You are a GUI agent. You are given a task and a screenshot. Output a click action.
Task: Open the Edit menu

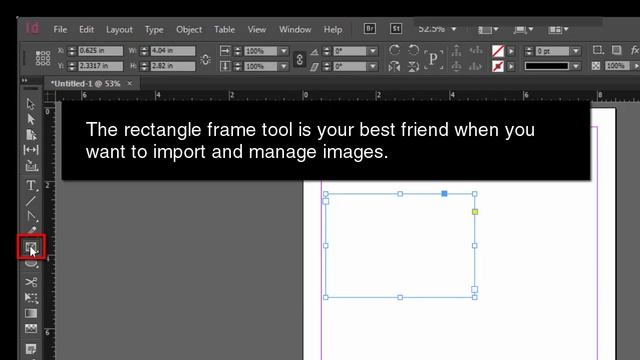coord(86,29)
